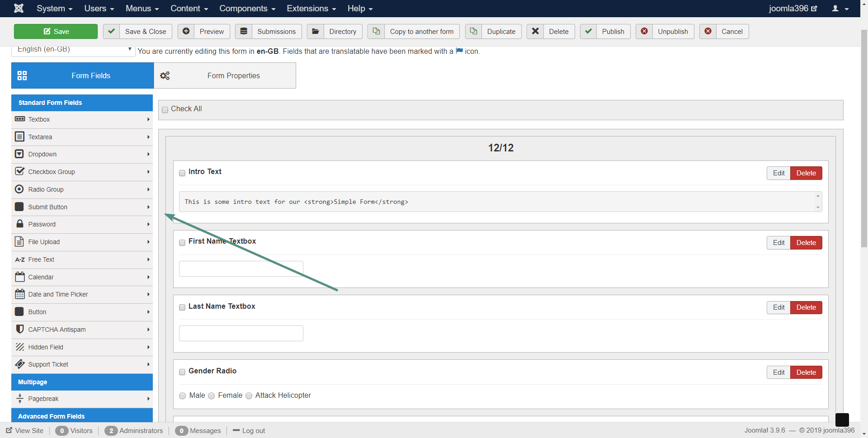
Task: Expand the Dropdown field arrow
Action: click(148, 154)
